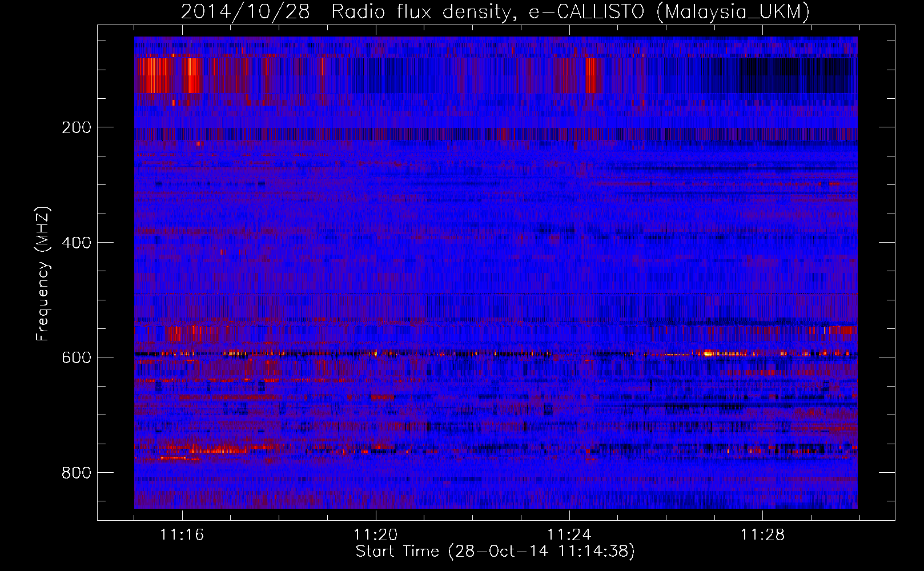The image size is (924, 571).
Task: Select the 800 frequency axis label
Action: (x=77, y=473)
